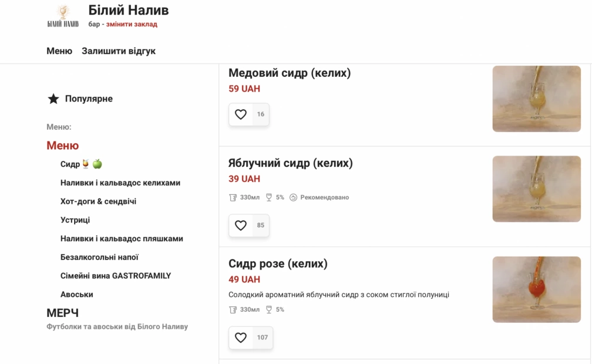The image size is (592, 364).
Task: Expand the red Меню section heading
Action: (x=63, y=146)
